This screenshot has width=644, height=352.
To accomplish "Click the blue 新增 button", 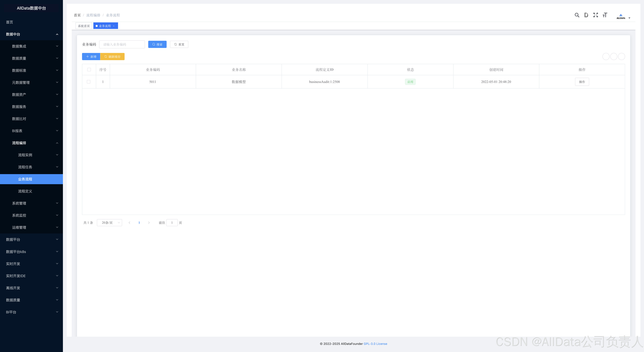I will [x=91, y=57].
